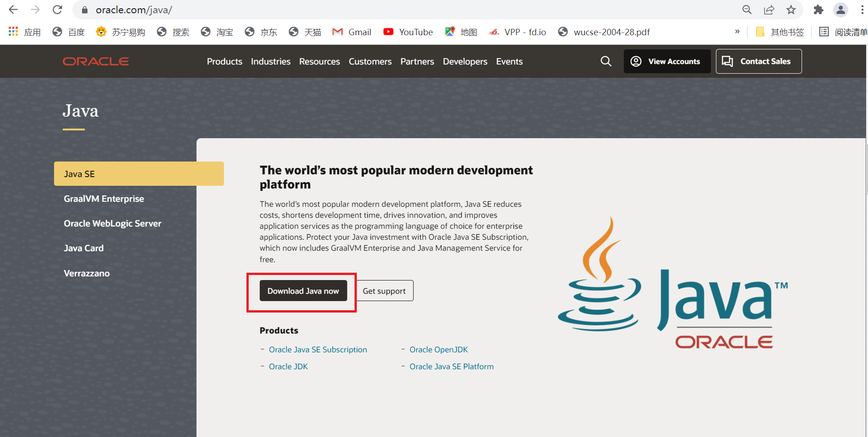Open the Oracle JDK link

tap(288, 367)
